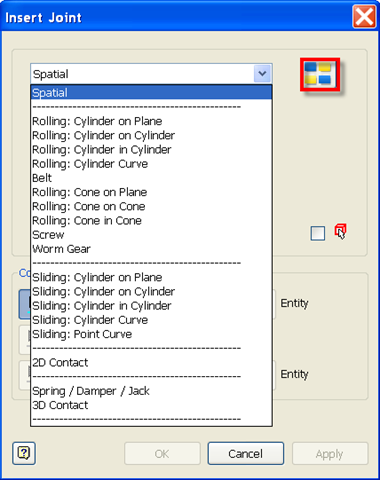This screenshot has width=380, height=480.
Task: Close the Insert Joint dialog
Action: coord(364,17)
